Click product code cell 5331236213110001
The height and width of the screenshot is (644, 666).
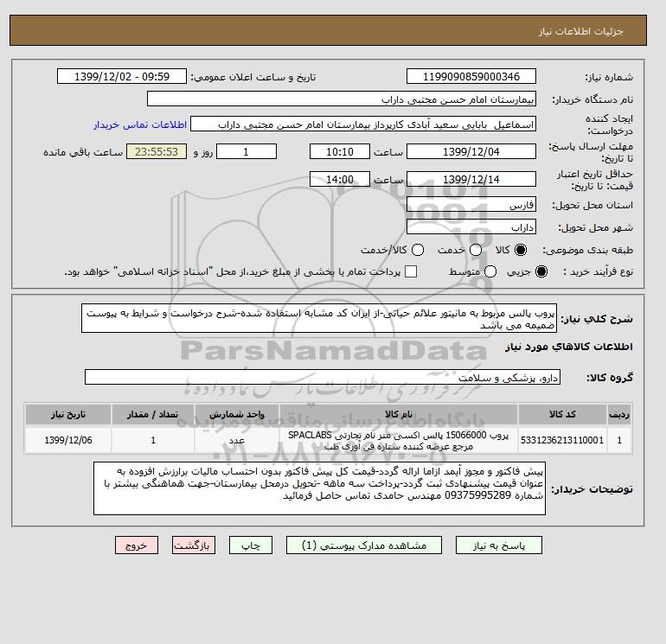pos(562,440)
